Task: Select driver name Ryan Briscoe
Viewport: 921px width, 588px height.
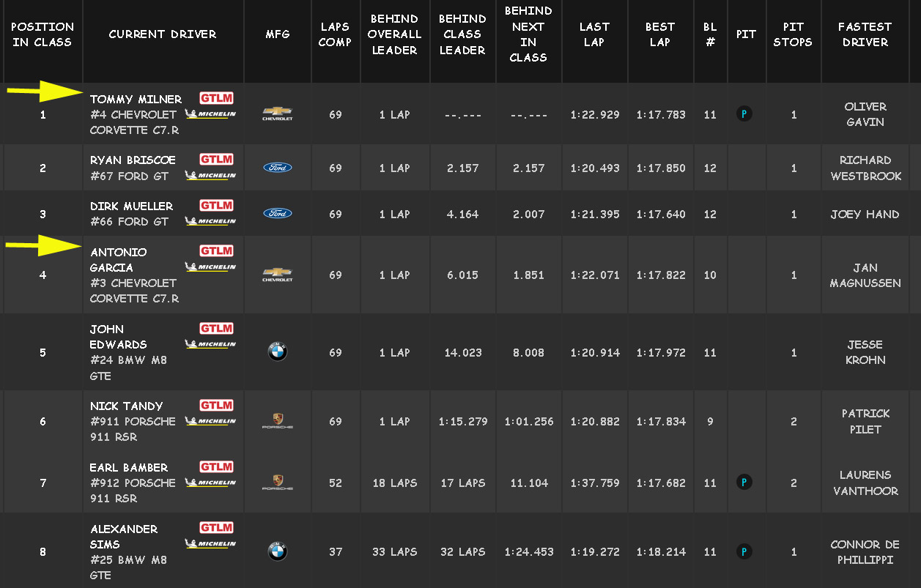Action: coord(131,160)
